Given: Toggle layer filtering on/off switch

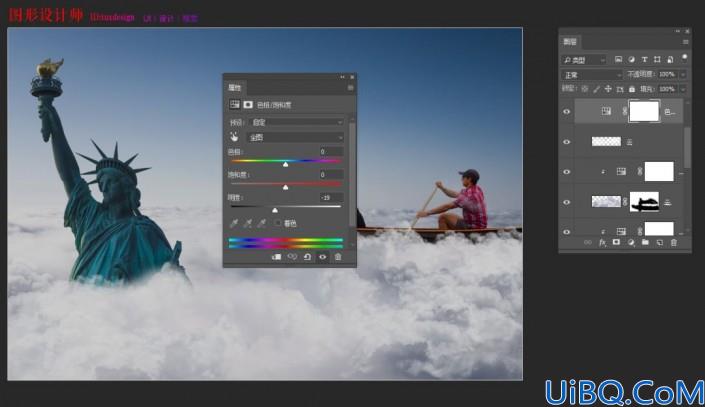Looking at the screenshot, I should pos(684,58).
